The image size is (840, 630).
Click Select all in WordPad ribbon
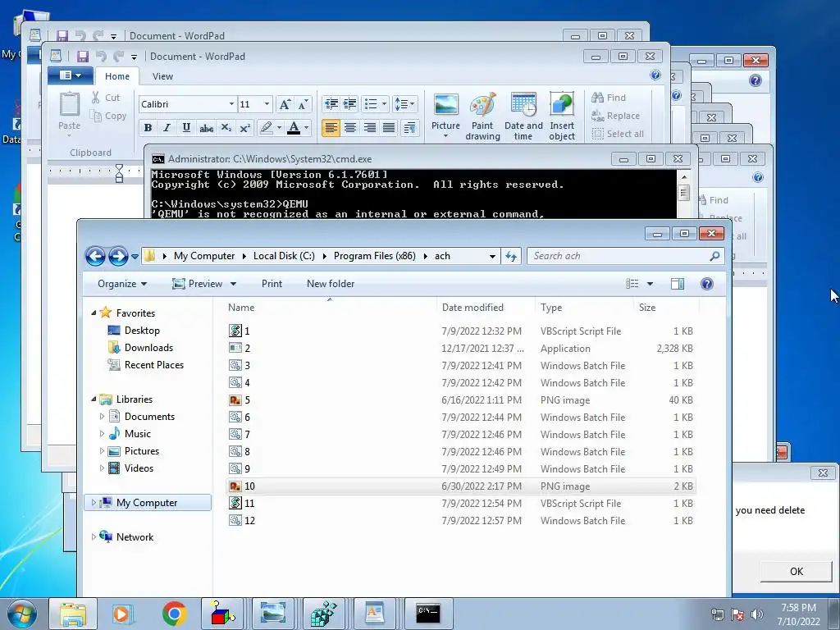coord(618,134)
